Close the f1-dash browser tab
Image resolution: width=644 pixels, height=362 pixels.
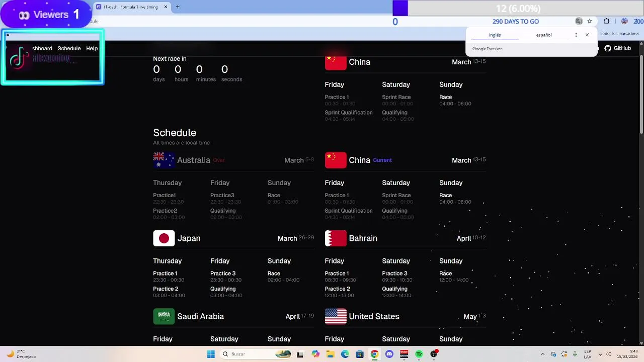(x=166, y=7)
